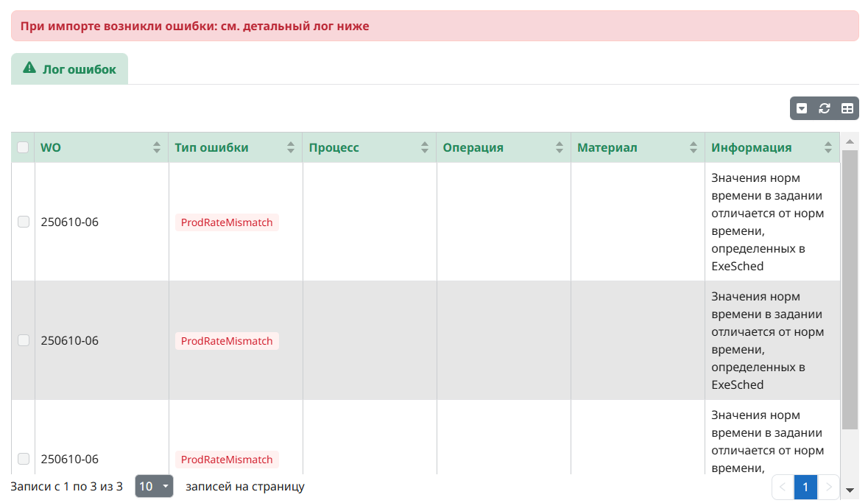Sort by Информация column arrows
The image size is (868, 503).
click(x=828, y=147)
